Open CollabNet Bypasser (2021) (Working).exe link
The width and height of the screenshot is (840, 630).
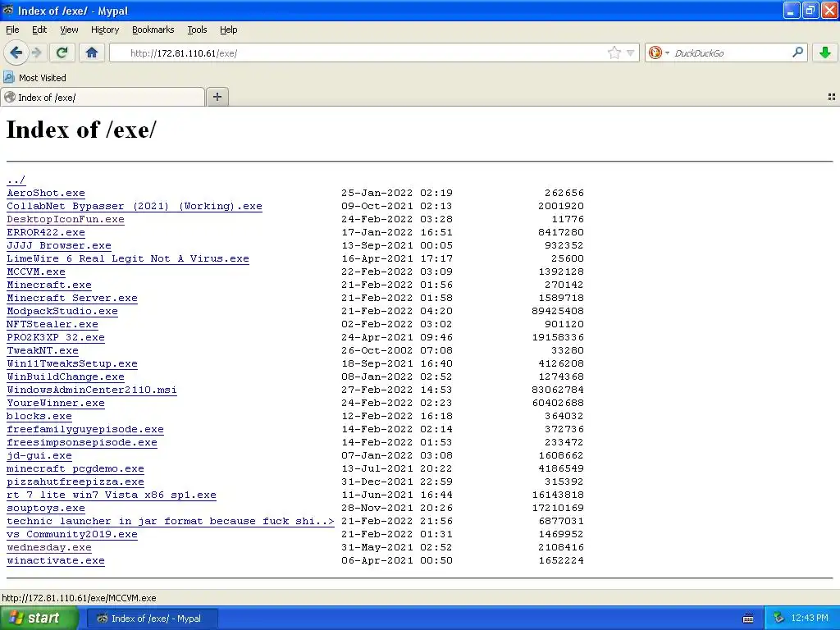pyautogui.click(x=135, y=206)
